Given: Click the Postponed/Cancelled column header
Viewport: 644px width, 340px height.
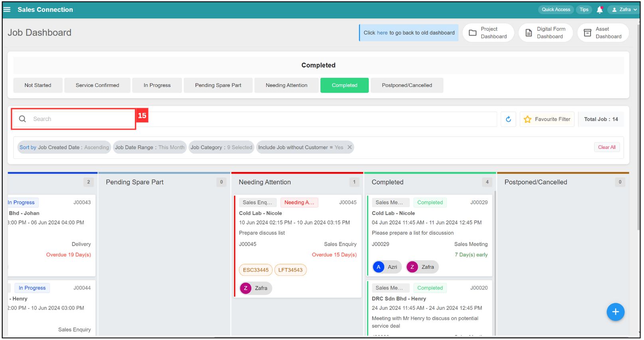Looking at the screenshot, I should 535,182.
